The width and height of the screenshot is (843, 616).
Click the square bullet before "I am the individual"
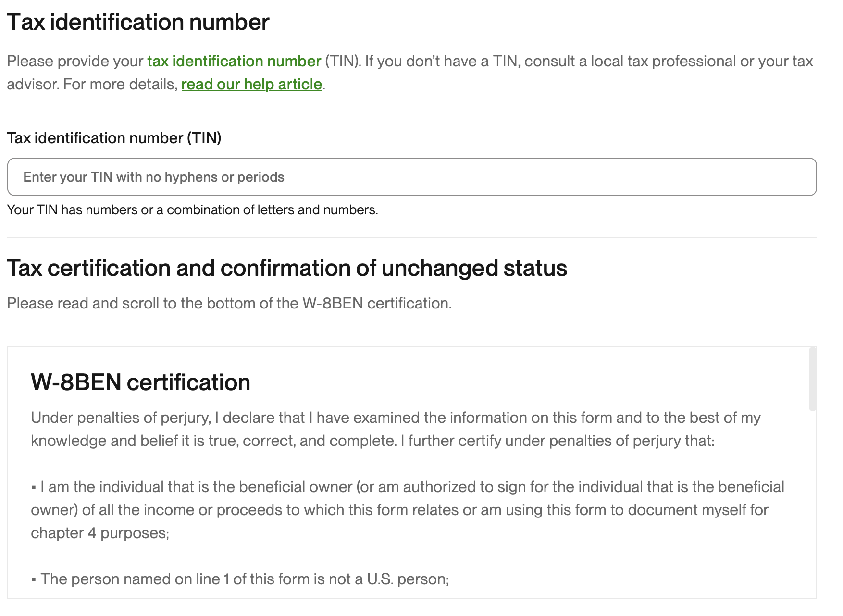[34, 488]
